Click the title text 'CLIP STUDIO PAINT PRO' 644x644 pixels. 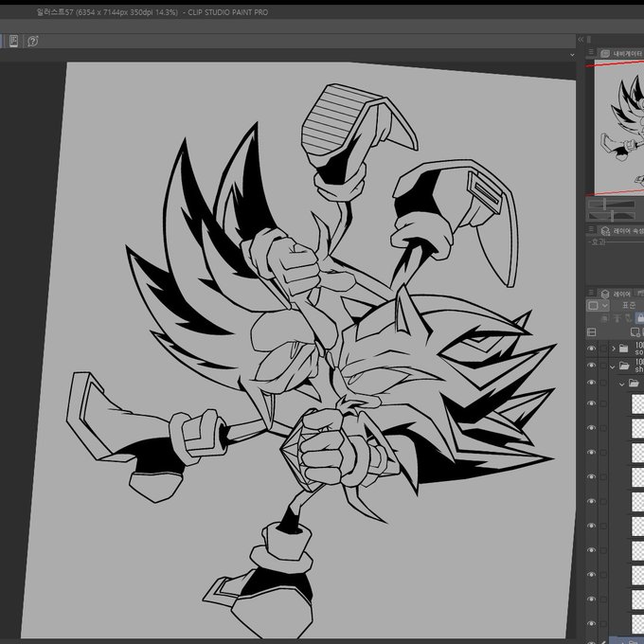click(x=228, y=12)
